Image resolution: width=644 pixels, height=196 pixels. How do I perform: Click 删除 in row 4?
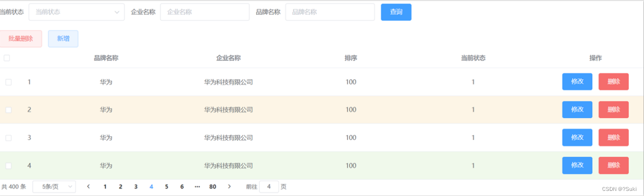pyautogui.click(x=613, y=165)
